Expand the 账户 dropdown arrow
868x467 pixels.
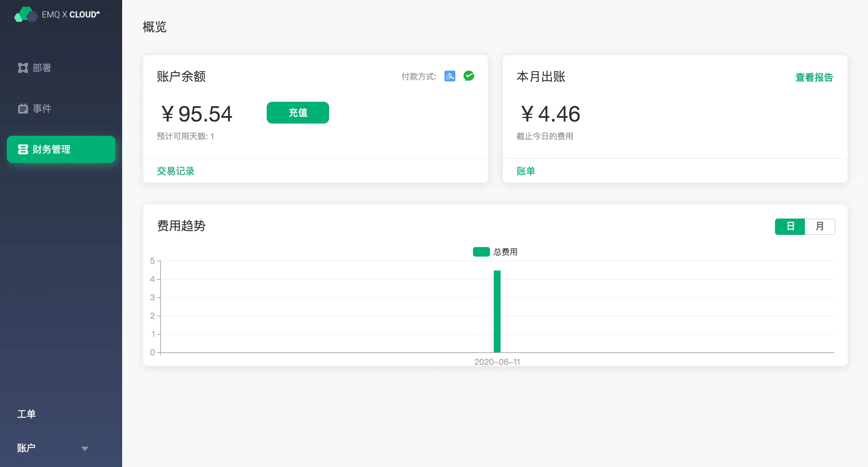pos(85,448)
